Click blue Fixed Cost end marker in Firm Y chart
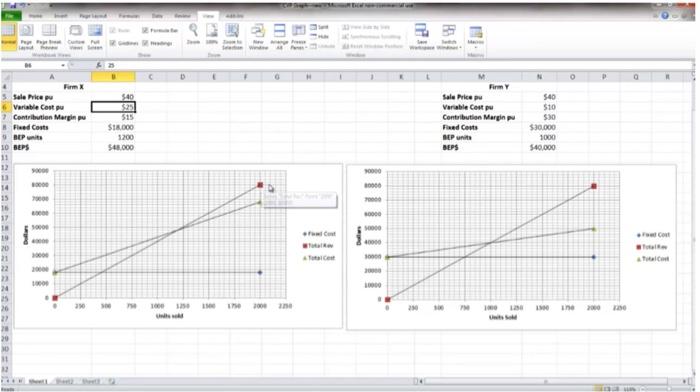This screenshot has height=392, width=700. point(594,257)
